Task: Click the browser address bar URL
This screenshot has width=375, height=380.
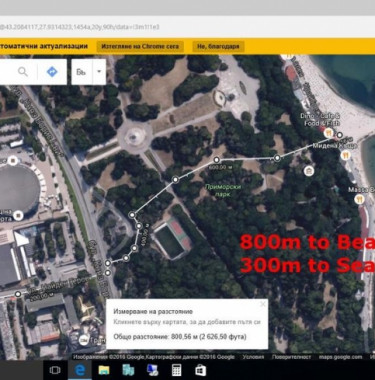Action: point(80,27)
